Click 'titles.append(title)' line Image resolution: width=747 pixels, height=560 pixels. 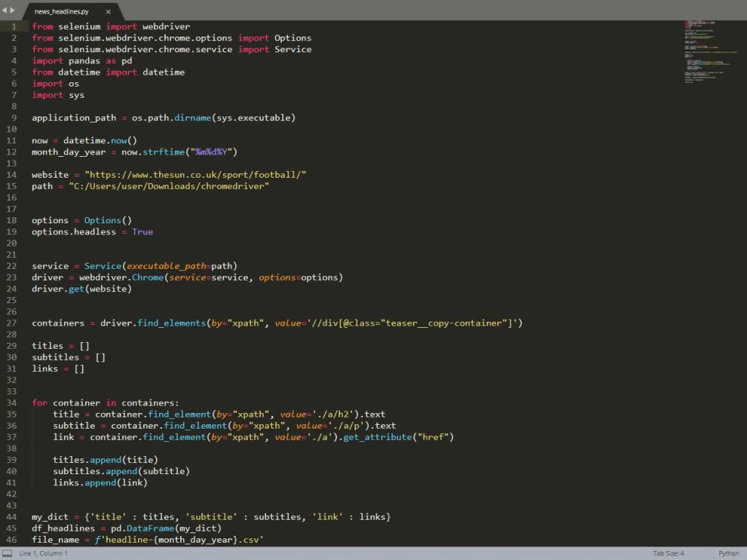[105, 460]
